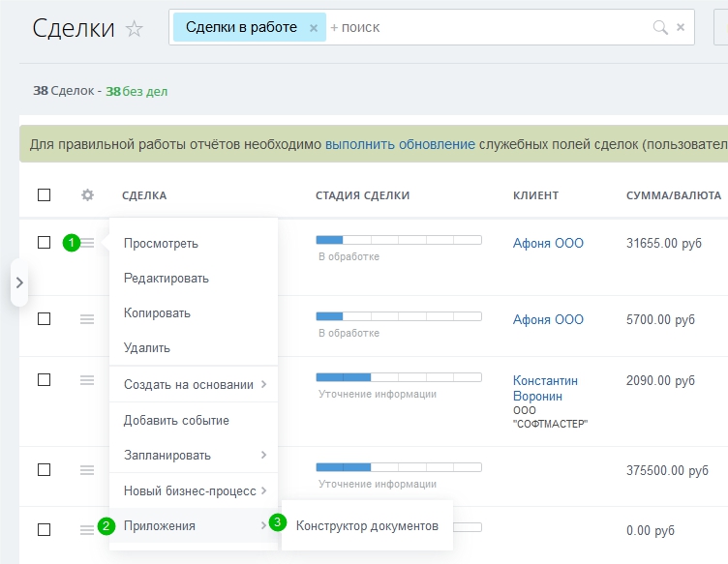Select 'Конструктор документов' in the submenu
Image resolution: width=728 pixels, height=564 pixels.
point(367,526)
